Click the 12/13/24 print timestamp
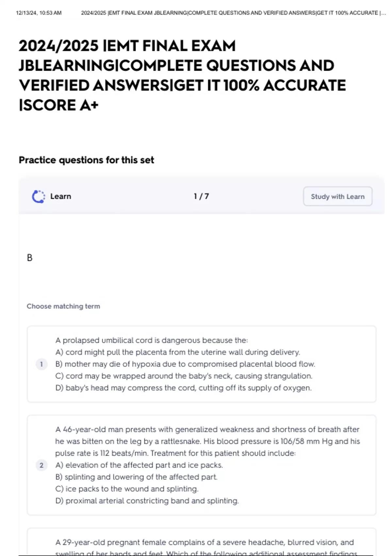This screenshot has width=392, height=556. pos(39,13)
